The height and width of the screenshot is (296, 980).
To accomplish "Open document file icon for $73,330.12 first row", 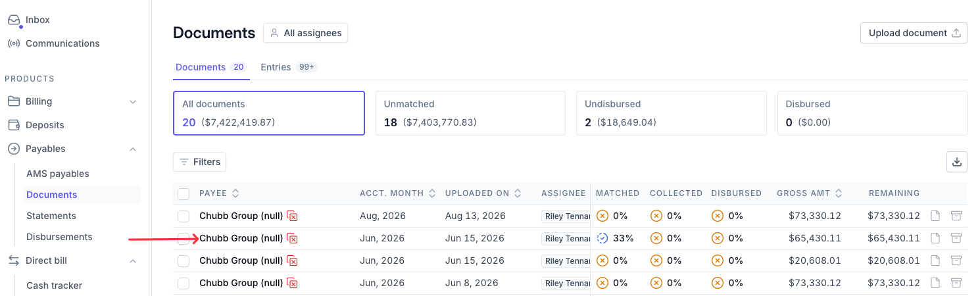I will point(935,216).
